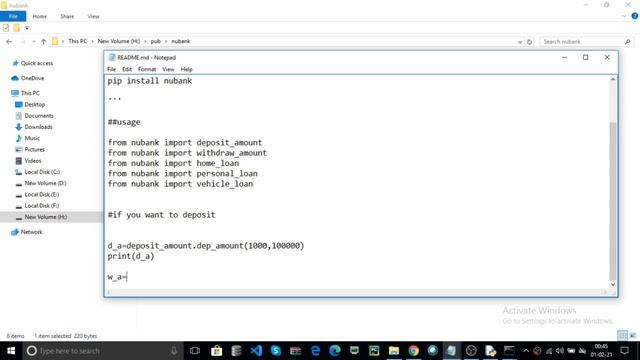
Task: Click 'from nubank import home_loan' line
Action: [173, 163]
